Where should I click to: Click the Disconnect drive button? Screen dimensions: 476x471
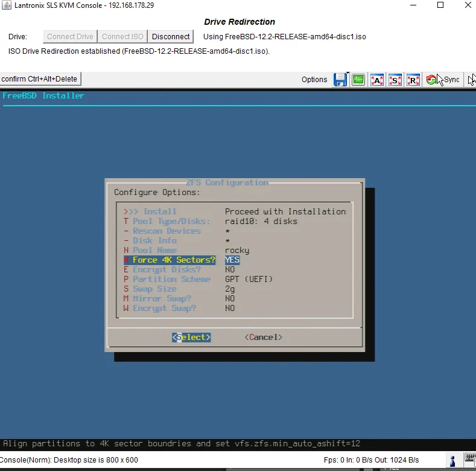(171, 36)
